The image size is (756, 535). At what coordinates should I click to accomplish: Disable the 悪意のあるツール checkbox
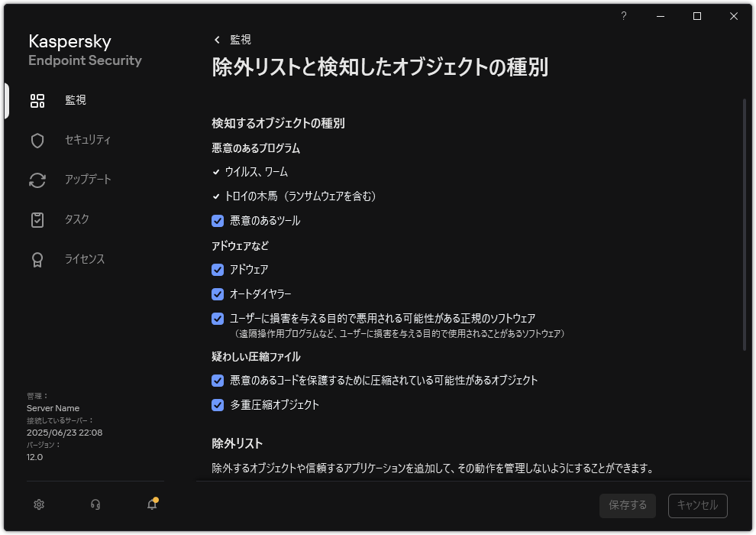click(218, 220)
